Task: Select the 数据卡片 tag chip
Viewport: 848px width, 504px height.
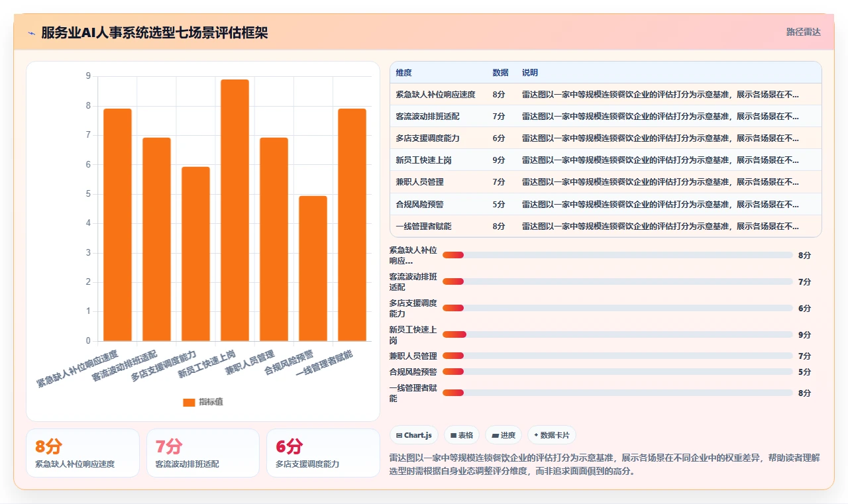Action: click(551, 435)
